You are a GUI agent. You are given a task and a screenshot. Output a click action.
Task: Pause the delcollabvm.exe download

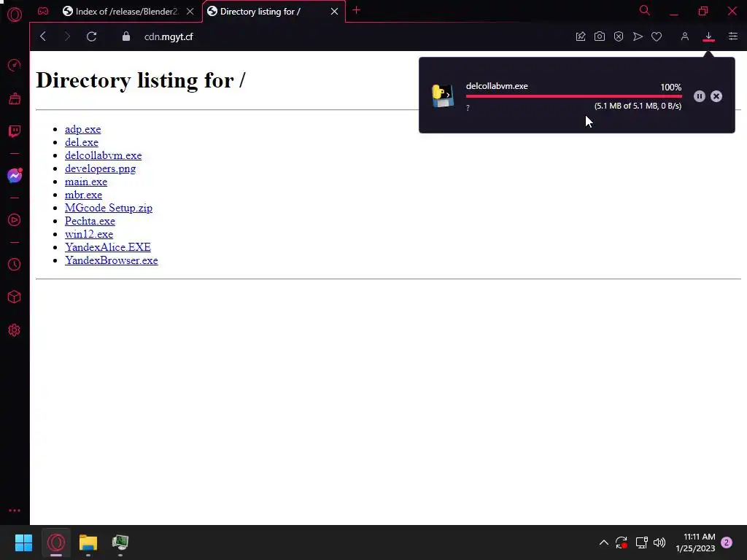(x=700, y=96)
